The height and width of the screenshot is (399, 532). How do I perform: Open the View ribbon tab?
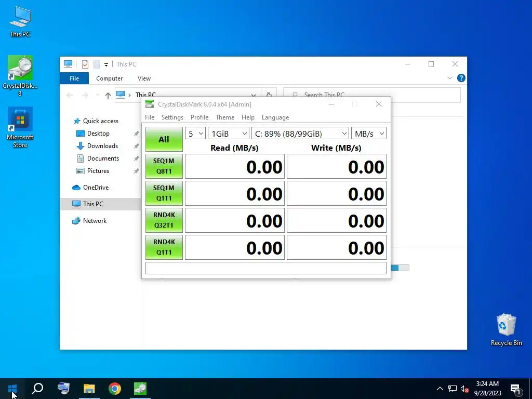(x=144, y=78)
